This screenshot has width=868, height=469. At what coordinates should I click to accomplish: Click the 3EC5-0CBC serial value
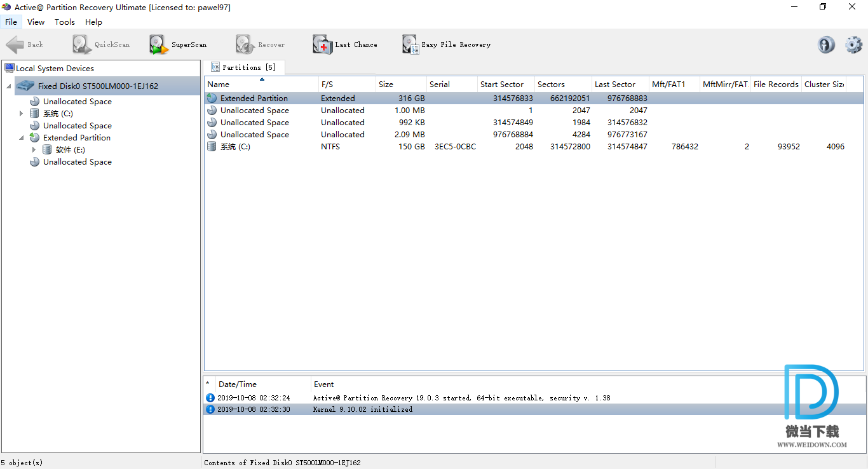point(455,147)
